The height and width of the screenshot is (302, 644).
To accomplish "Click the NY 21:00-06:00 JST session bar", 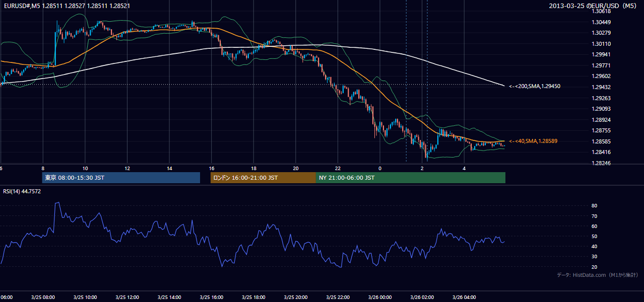I will click(x=411, y=178).
